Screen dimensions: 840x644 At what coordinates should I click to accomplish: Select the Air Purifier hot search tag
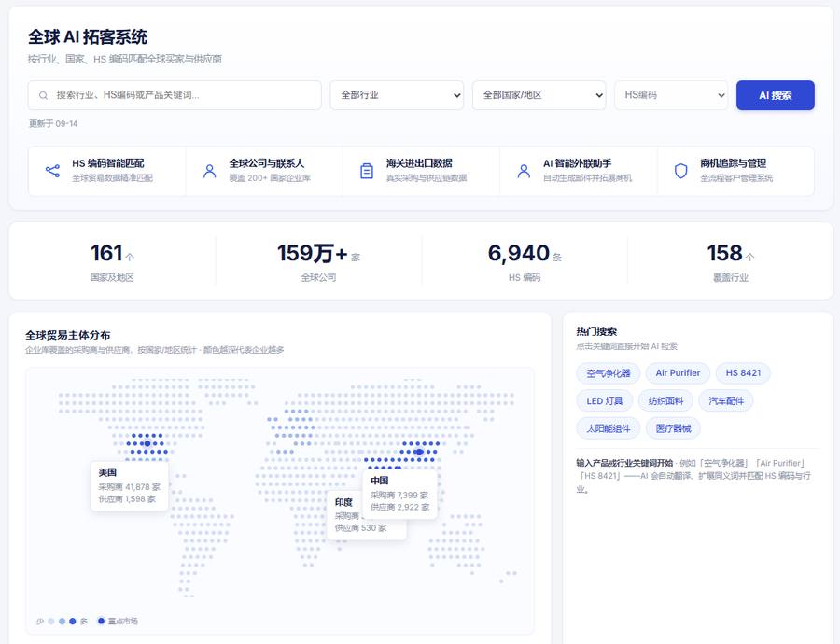678,373
